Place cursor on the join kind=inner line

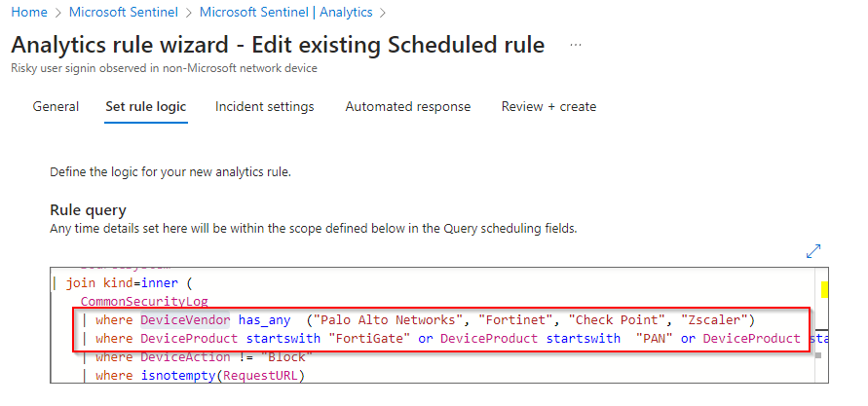coord(129,283)
